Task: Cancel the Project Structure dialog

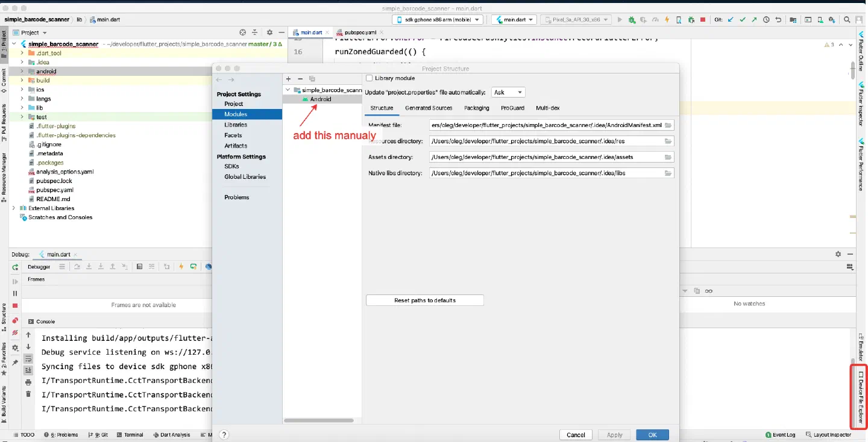Action: pos(576,435)
